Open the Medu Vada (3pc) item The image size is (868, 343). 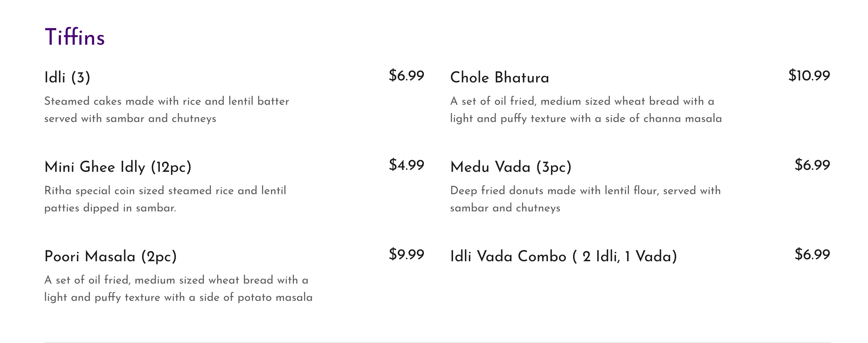click(x=511, y=167)
